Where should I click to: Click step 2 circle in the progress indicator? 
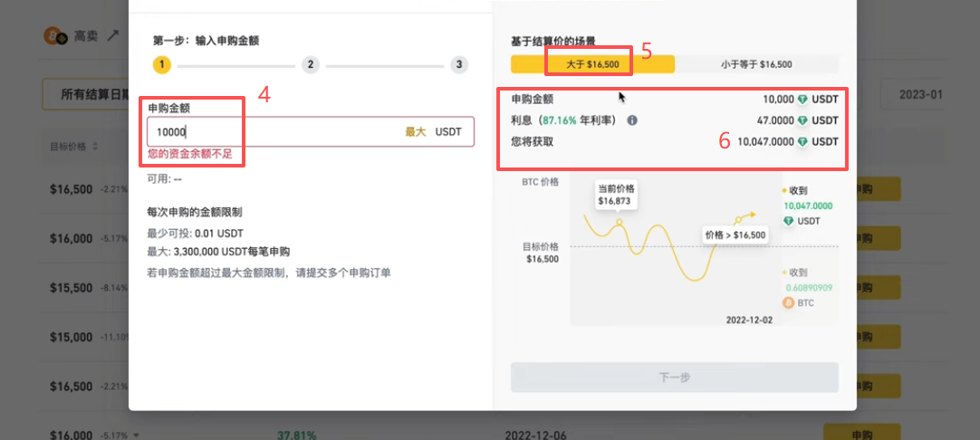[x=311, y=65]
